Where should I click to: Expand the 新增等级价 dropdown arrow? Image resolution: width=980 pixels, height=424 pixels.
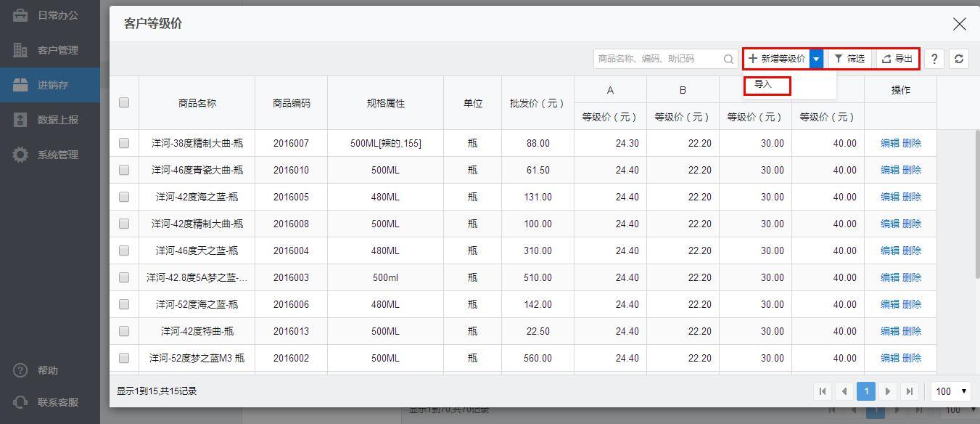(817, 59)
